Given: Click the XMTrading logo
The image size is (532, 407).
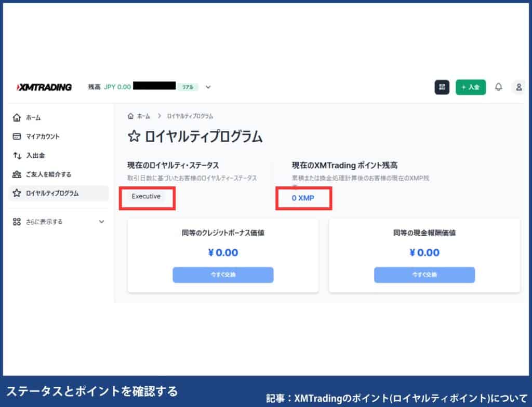Looking at the screenshot, I should coord(44,87).
